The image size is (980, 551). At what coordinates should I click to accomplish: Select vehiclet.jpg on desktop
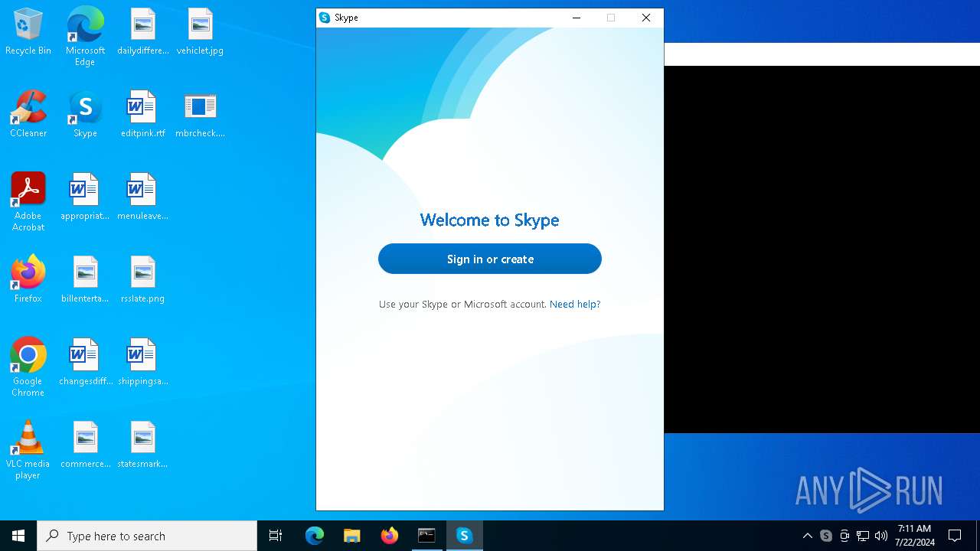tap(200, 32)
